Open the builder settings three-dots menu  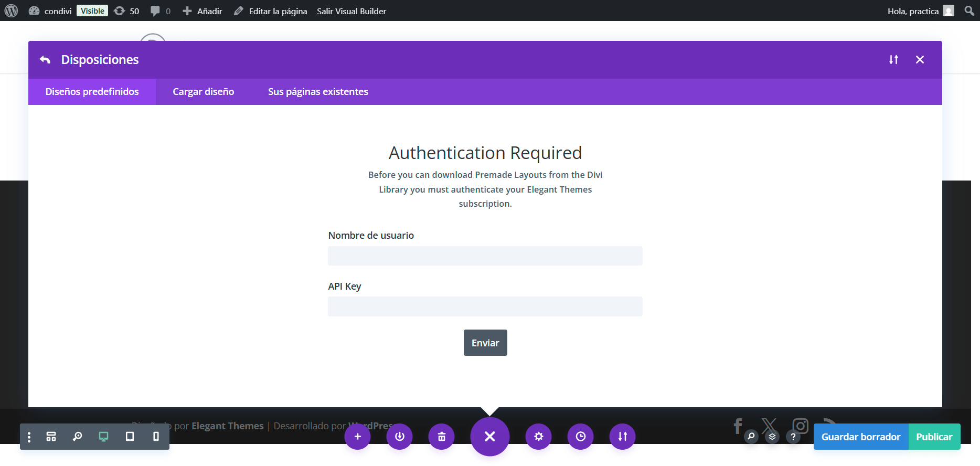pos(29,437)
